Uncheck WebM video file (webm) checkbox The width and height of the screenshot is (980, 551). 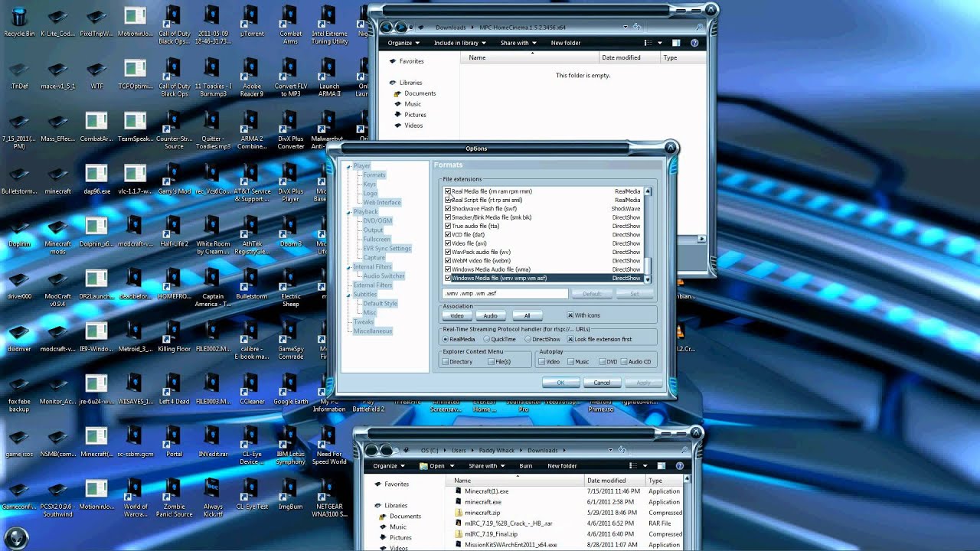pyautogui.click(x=448, y=261)
